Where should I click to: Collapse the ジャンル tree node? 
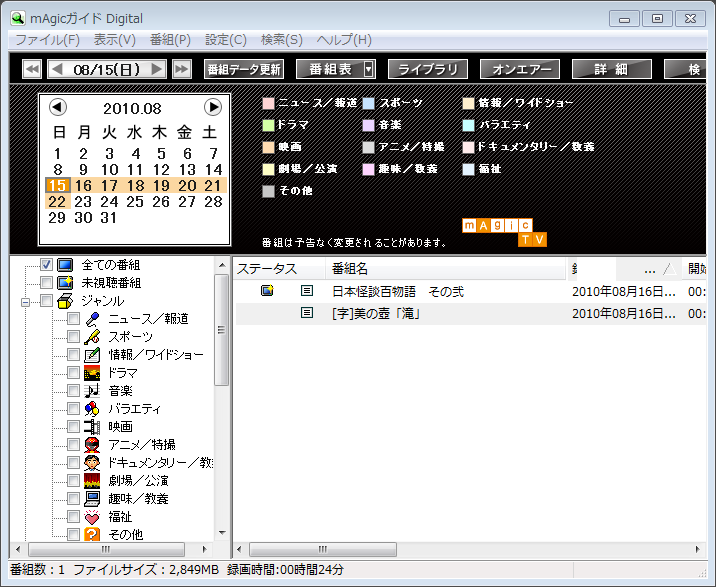[26, 302]
